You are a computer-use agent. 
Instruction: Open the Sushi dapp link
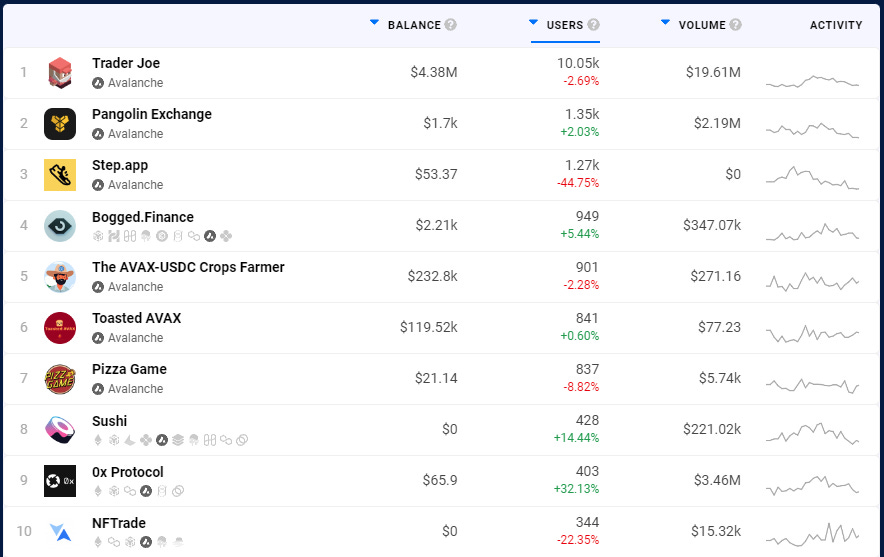(110, 421)
